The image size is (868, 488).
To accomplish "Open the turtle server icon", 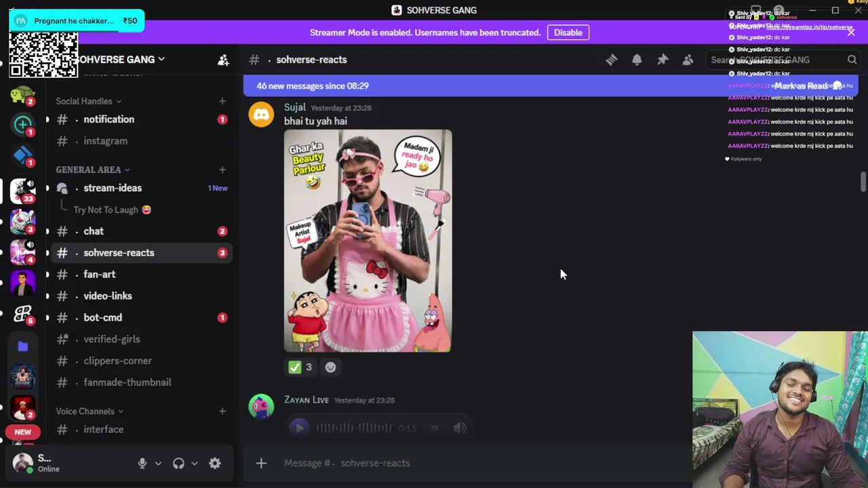I will point(22,94).
